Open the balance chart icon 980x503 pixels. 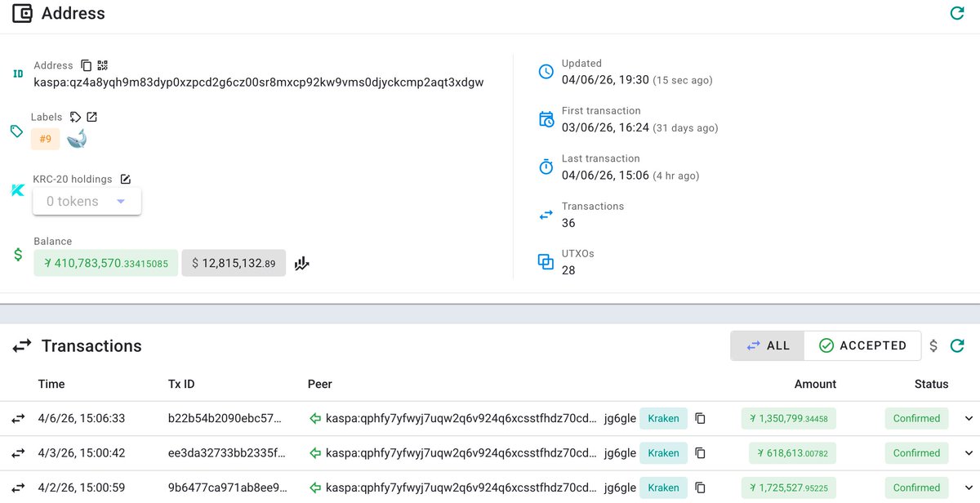click(302, 264)
